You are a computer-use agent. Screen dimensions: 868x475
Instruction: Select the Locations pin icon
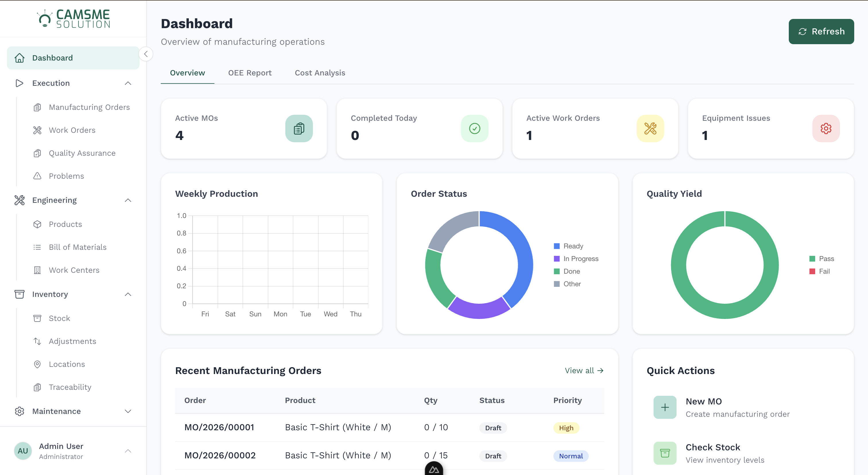point(37,364)
